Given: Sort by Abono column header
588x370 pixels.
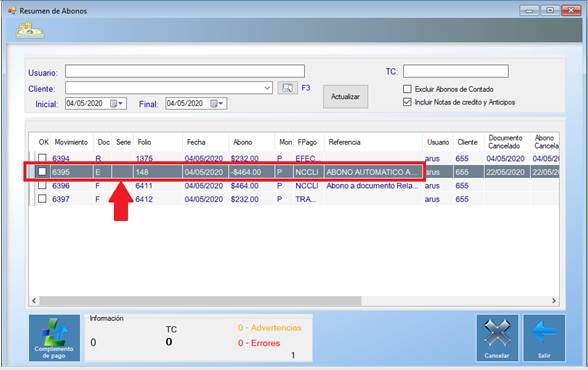Looking at the screenshot, I should [243, 142].
